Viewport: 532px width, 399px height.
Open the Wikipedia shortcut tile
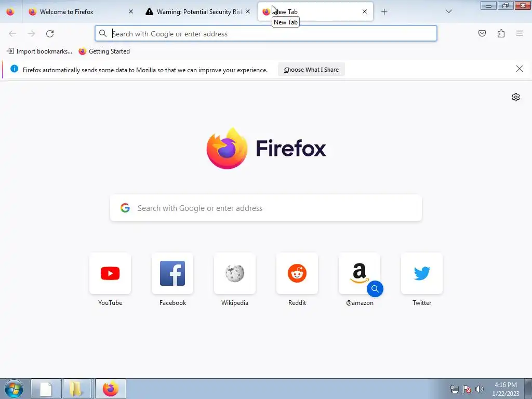pyautogui.click(x=235, y=273)
